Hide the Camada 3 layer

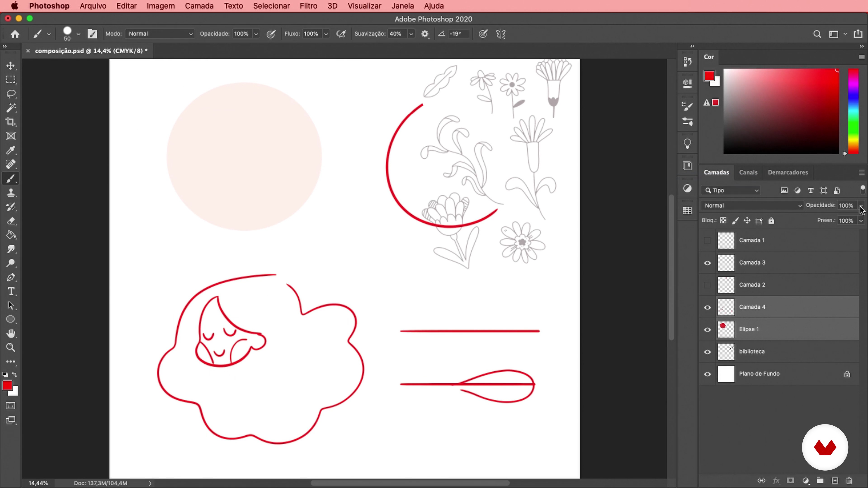click(707, 263)
